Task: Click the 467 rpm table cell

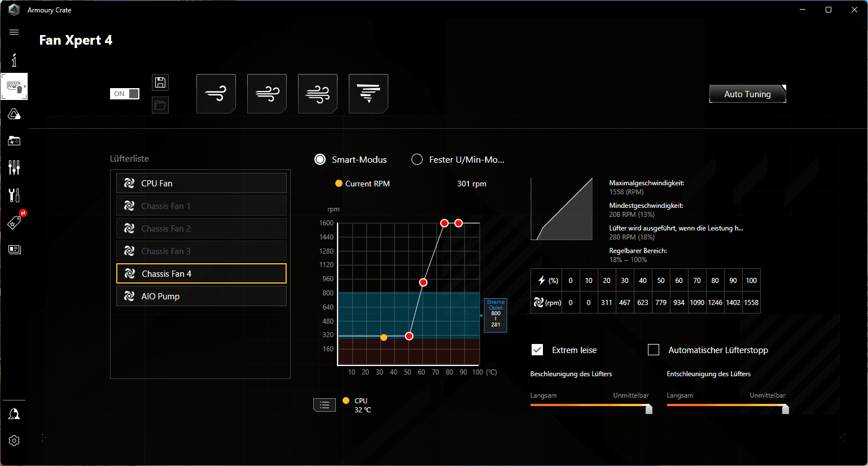Action: click(625, 303)
